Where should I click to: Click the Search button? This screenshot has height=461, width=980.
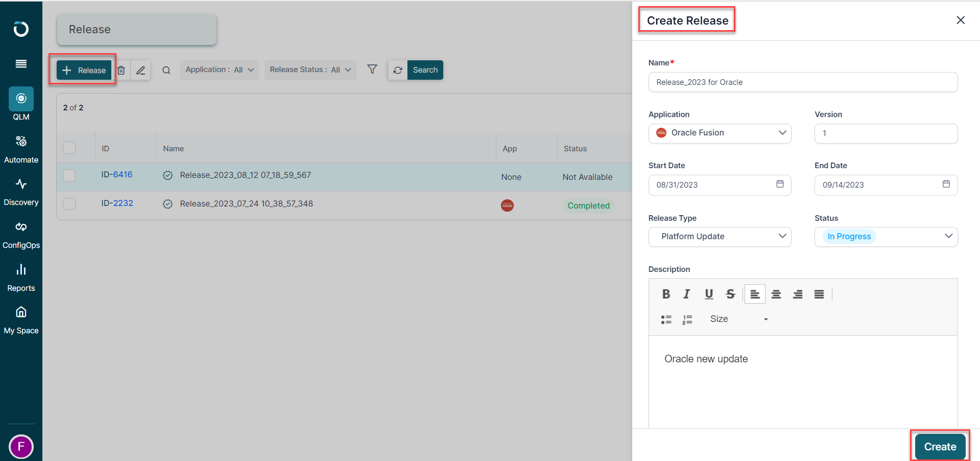pyautogui.click(x=425, y=70)
